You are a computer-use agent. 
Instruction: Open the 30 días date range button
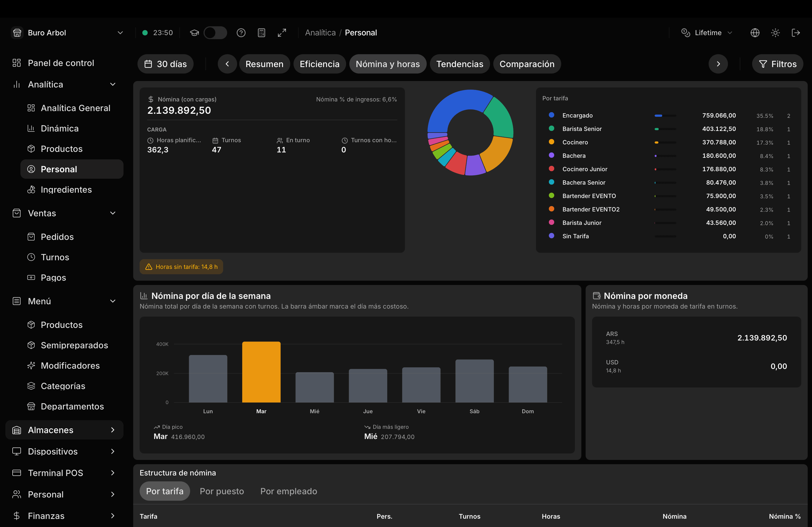(165, 64)
